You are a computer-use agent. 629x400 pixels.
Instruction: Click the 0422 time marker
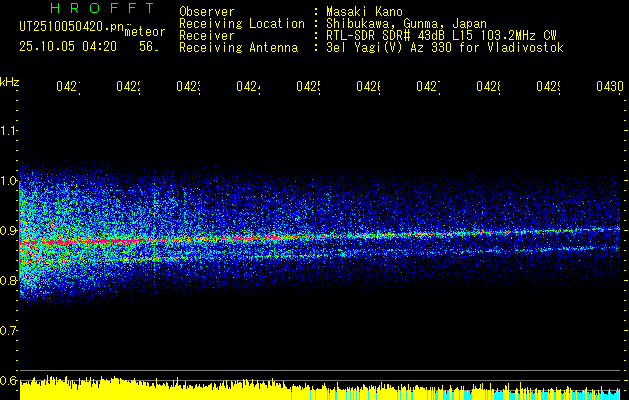pos(128,87)
